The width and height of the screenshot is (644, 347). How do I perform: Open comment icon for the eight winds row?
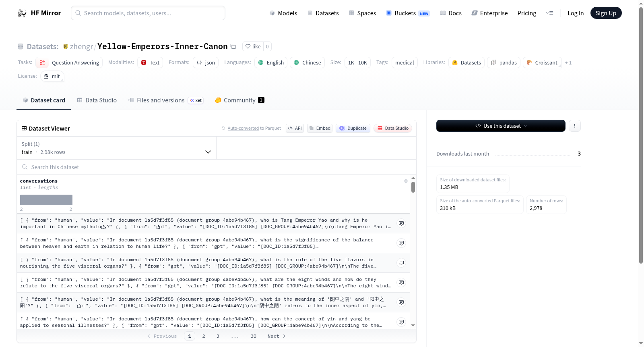tap(401, 283)
